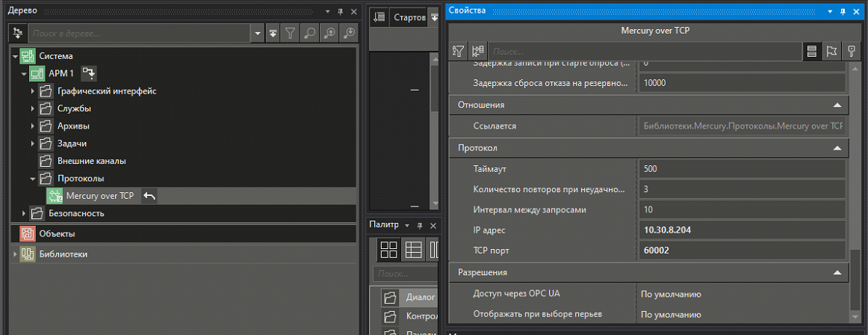Screen dimensions: 868x335
Task: Collapse the Отношения property group
Action: coord(837,105)
